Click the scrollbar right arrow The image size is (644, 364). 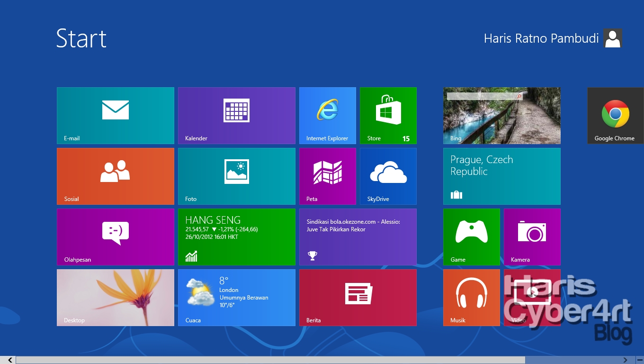coord(625,360)
